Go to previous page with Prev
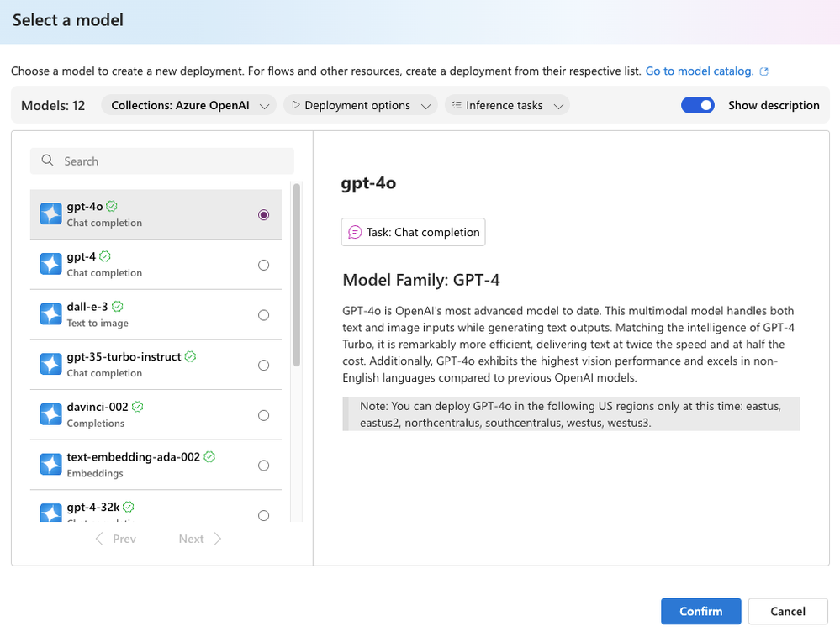 [116, 539]
